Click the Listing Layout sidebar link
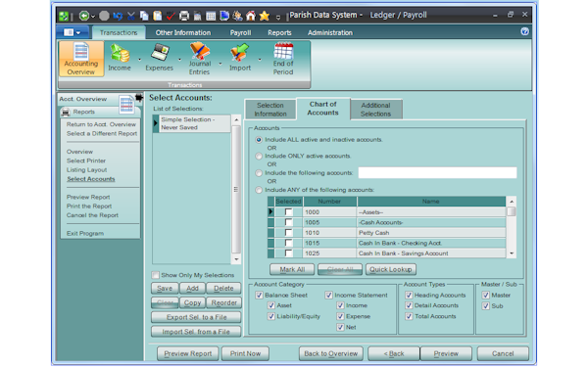588x368 pixels. (86, 170)
